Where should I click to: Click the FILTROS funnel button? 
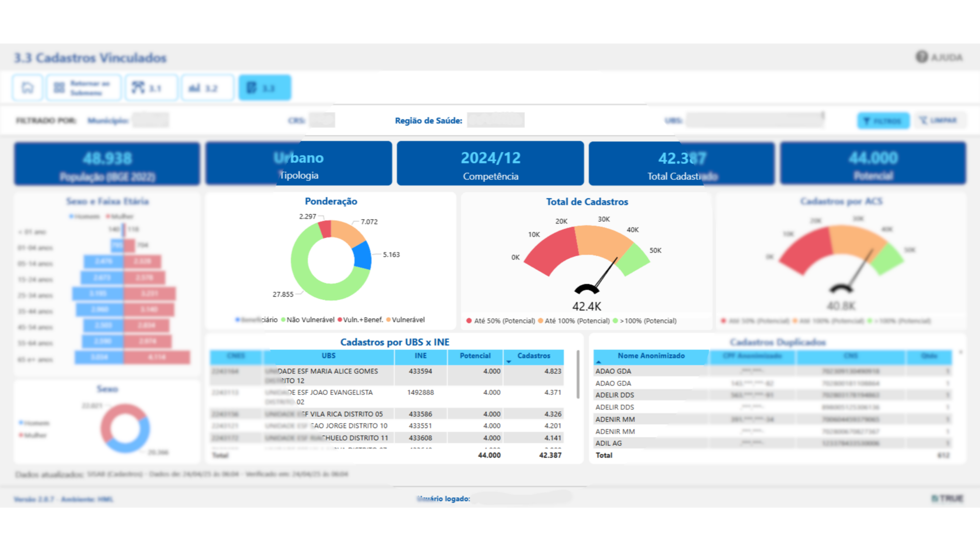pos(883,121)
